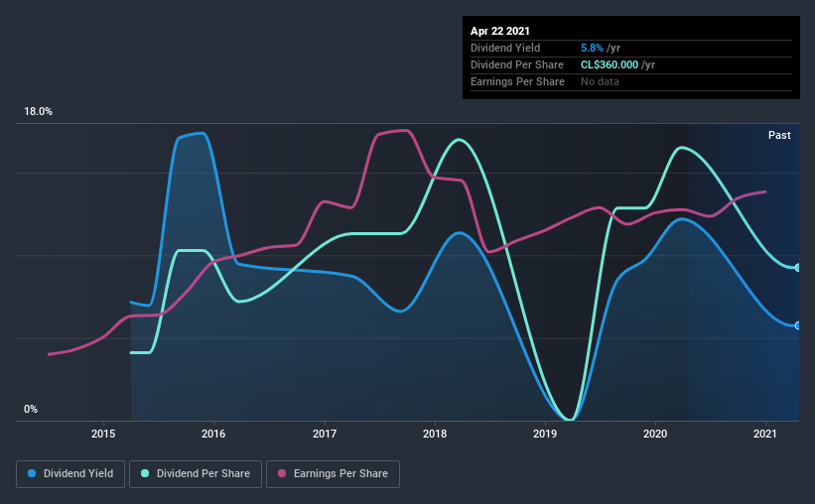Click the tooltip Earnings Per Share row label
815x504 pixels.
[x=517, y=81]
